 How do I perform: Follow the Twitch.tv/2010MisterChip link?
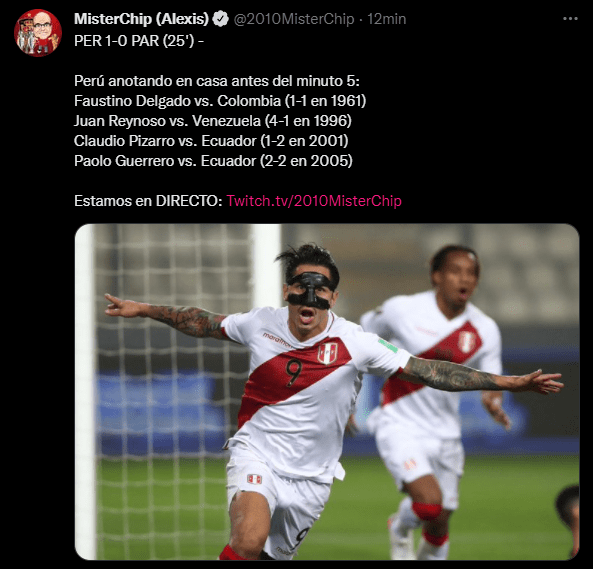pyautogui.click(x=314, y=201)
